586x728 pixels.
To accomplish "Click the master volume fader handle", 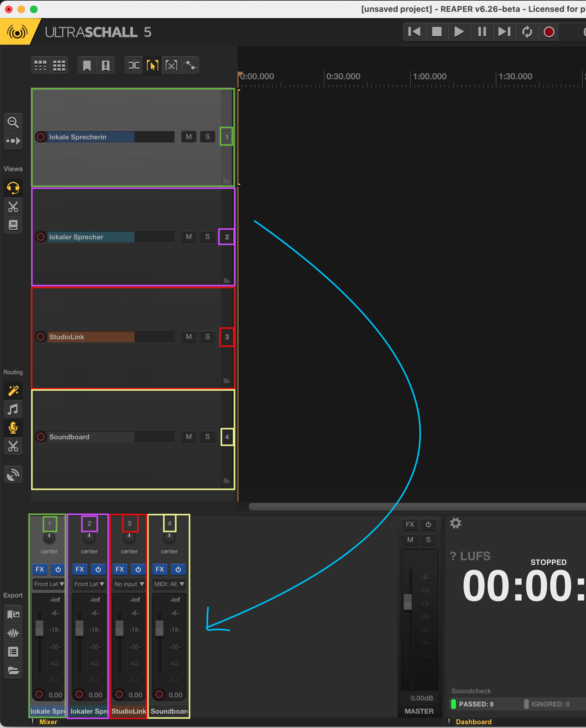I will click(x=408, y=602).
